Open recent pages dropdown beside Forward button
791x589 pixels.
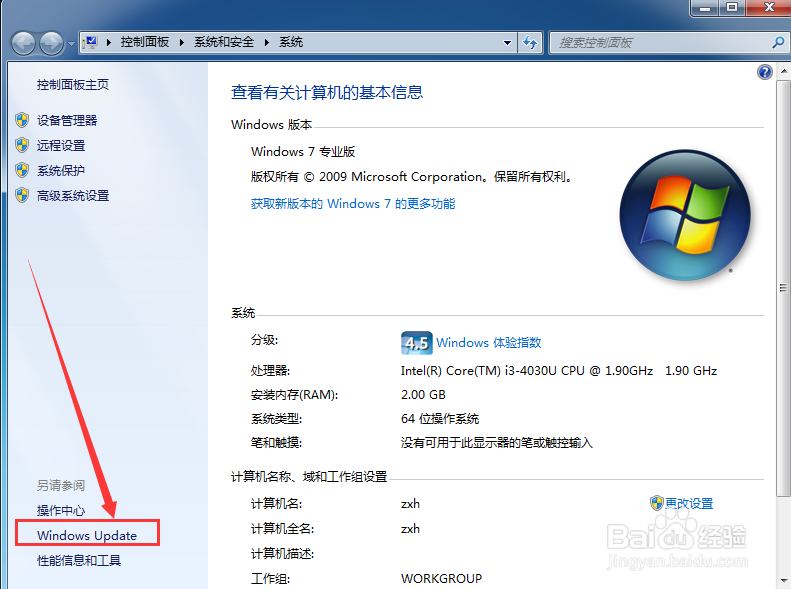[x=71, y=44]
